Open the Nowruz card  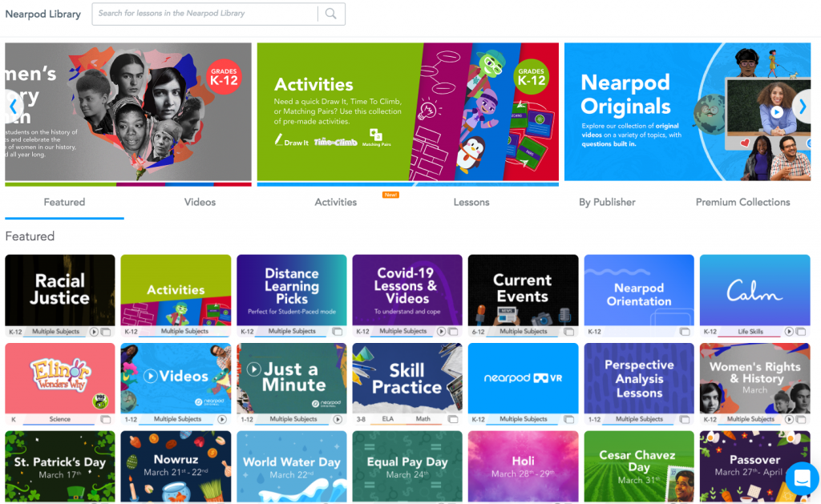coord(176,467)
